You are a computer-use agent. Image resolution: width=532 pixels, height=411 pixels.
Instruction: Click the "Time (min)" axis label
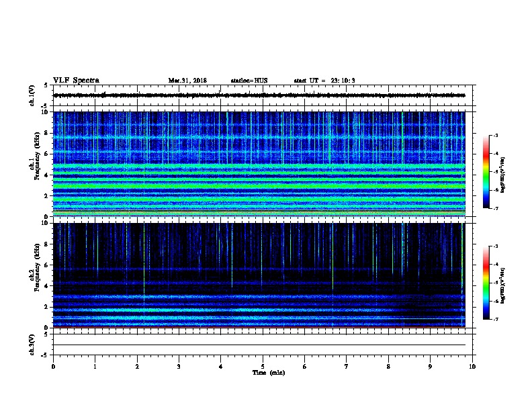[269, 373]
